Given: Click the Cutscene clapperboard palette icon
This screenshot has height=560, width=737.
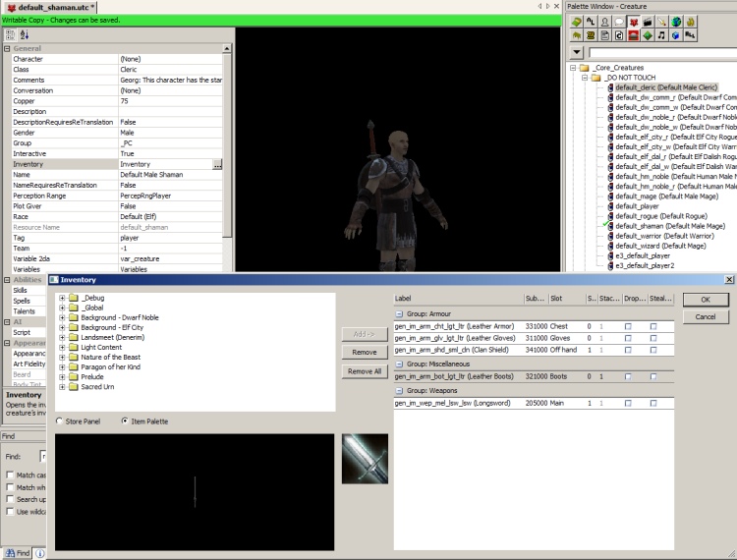Looking at the screenshot, I should pos(648,22).
